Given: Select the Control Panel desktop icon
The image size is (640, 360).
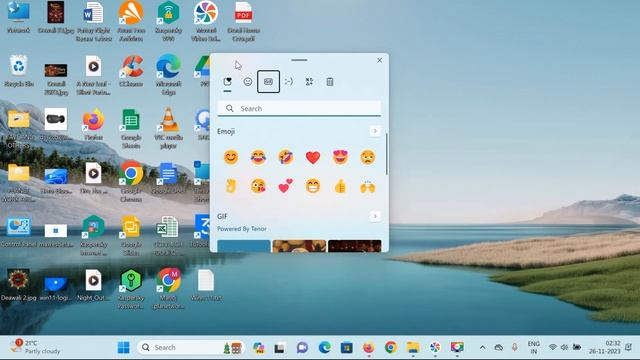Looking at the screenshot, I should (19, 233).
